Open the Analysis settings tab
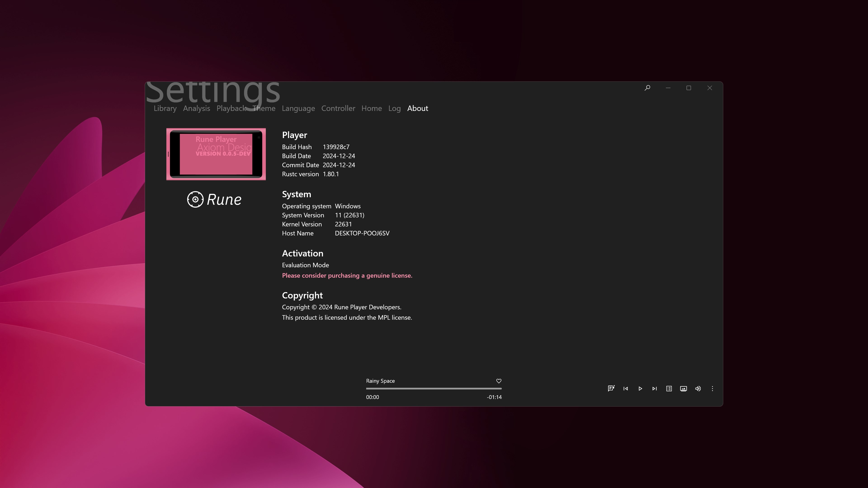Image resolution: width=868 pixels, height=488 pixels. coord(196,108)
